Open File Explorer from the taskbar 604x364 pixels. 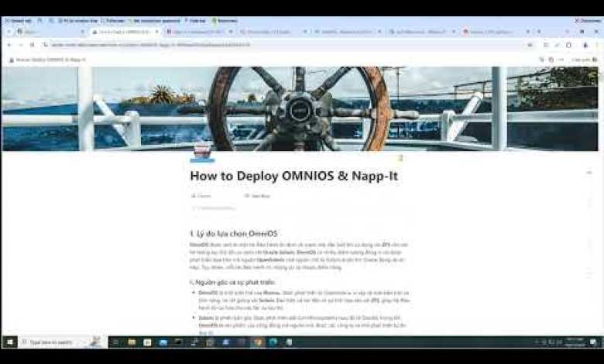[132, 342]
